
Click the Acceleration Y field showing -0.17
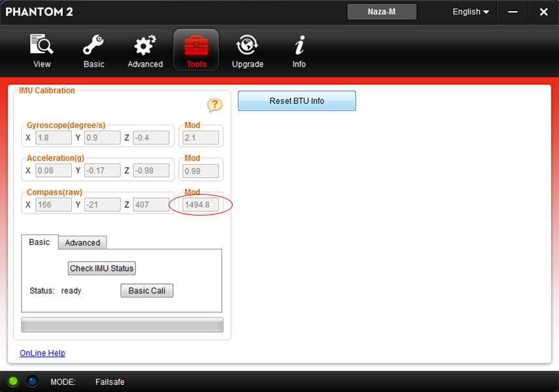point(102,171)
